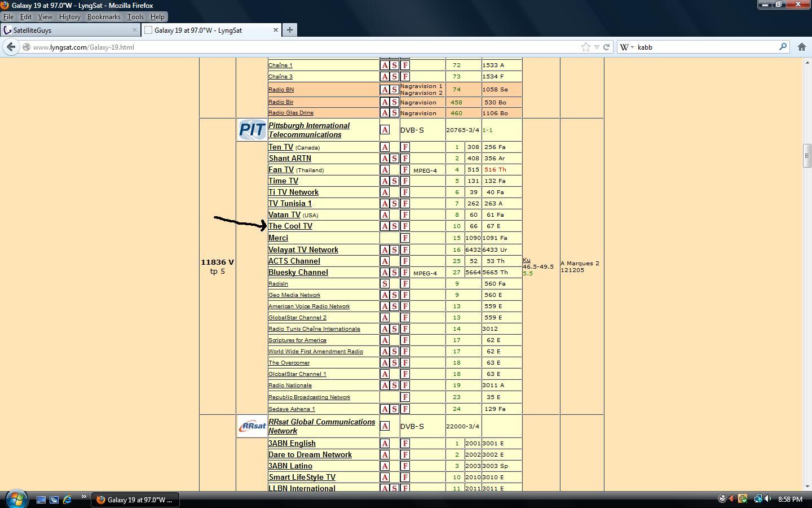The width and height of the screenshot is (812, 508).
Task: Open The Cool TV channel link
Action: tap(290, 226)
